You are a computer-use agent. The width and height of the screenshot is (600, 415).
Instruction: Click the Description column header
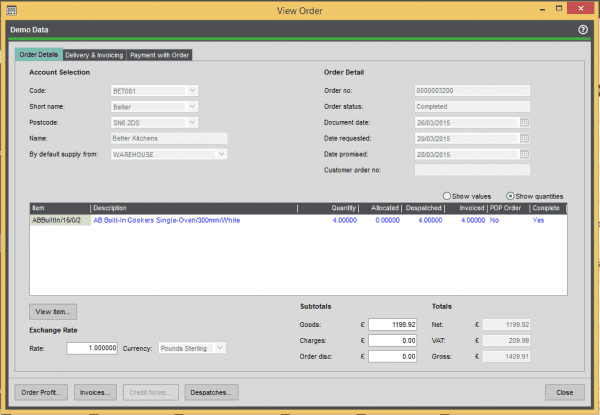[x=194, y=208]
